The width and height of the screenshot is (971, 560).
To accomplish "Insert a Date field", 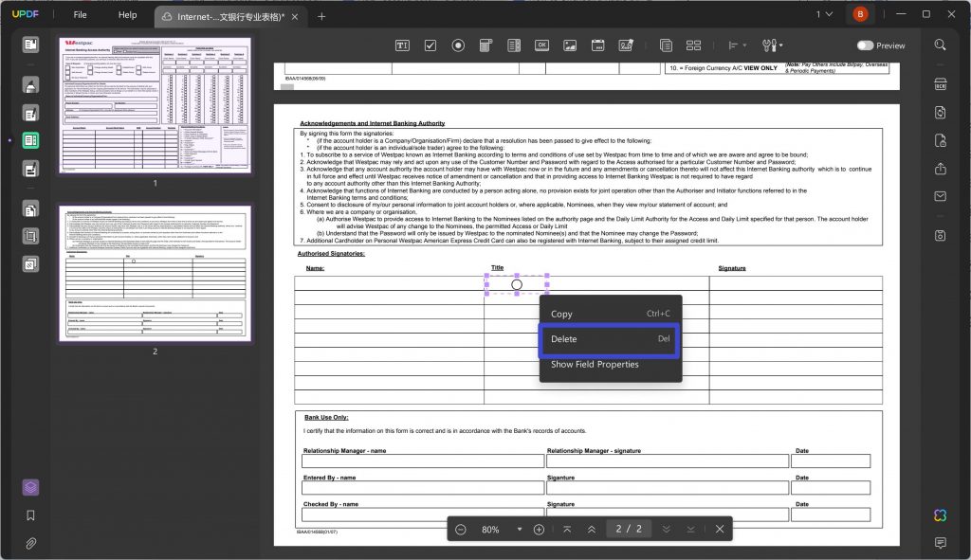I will 598,45.
